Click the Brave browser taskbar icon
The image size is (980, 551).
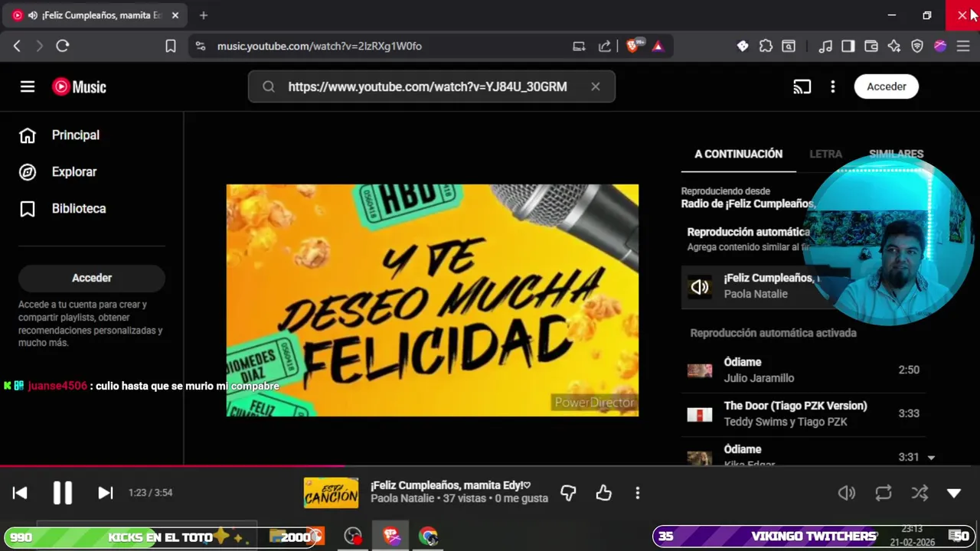pyautogui.click(x=391, y=536)
